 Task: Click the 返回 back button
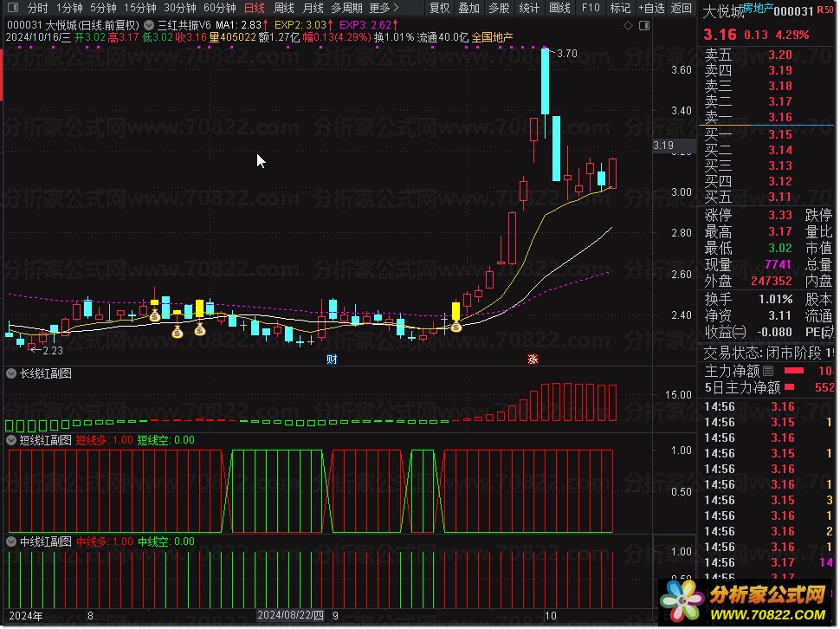click(x=682, y=8)
